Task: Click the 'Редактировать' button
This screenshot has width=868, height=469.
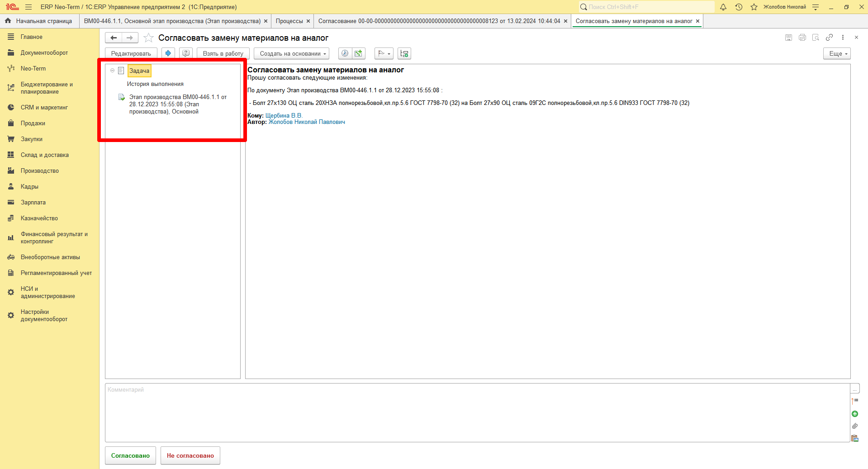Action: coord(131,53)
